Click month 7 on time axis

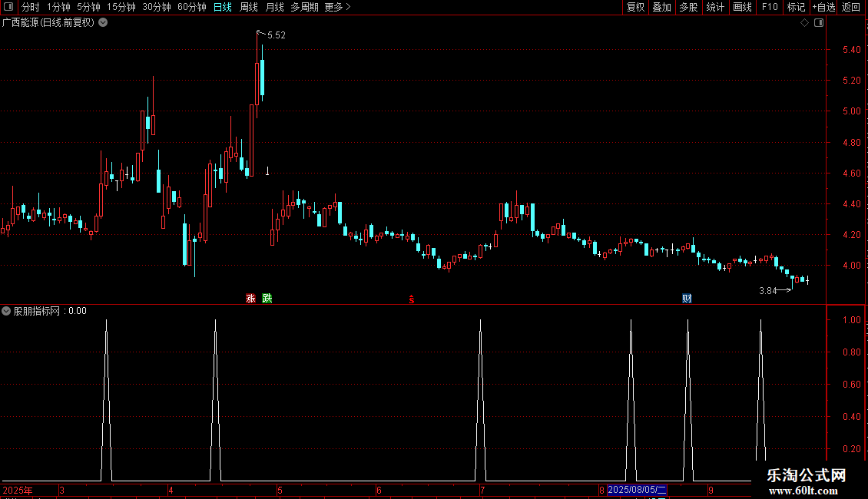[482, 490]
